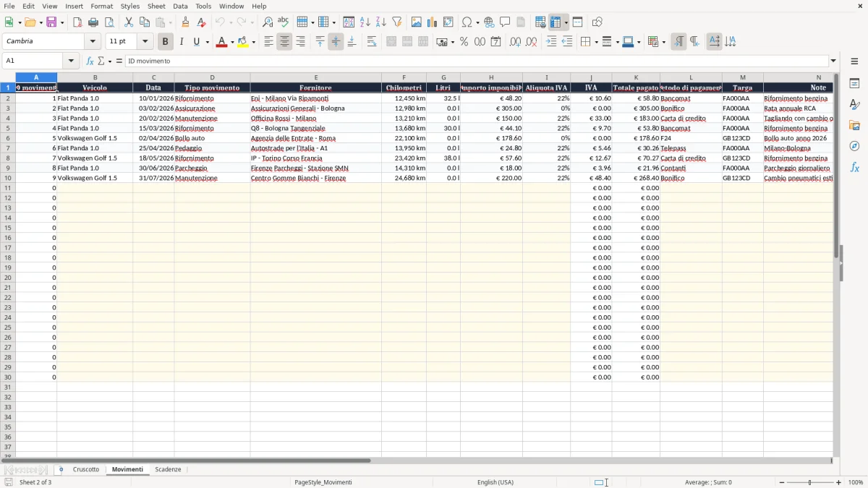Toggle Bold formatting
The height and width of the screenshot is (488, 868).
[166, 42]
